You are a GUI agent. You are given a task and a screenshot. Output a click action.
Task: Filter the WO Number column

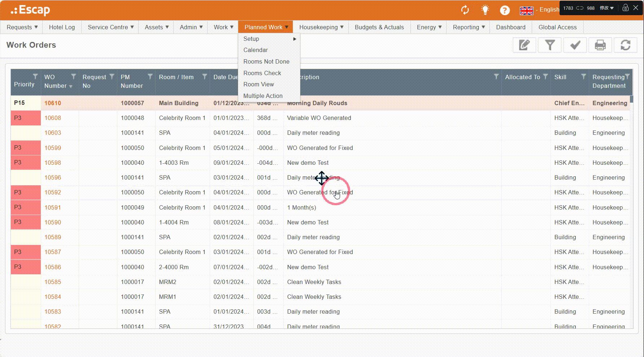click(x=74, y=76)
